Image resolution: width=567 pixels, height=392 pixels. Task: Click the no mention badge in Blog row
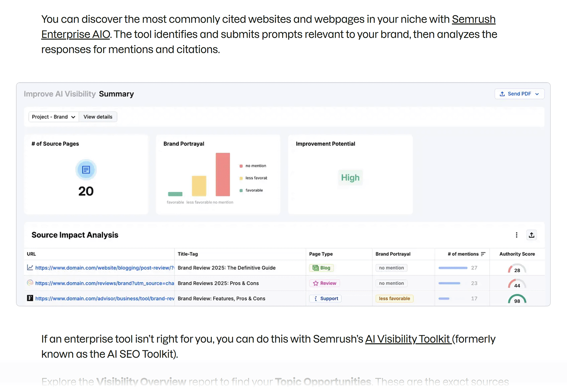click(391, 268)
